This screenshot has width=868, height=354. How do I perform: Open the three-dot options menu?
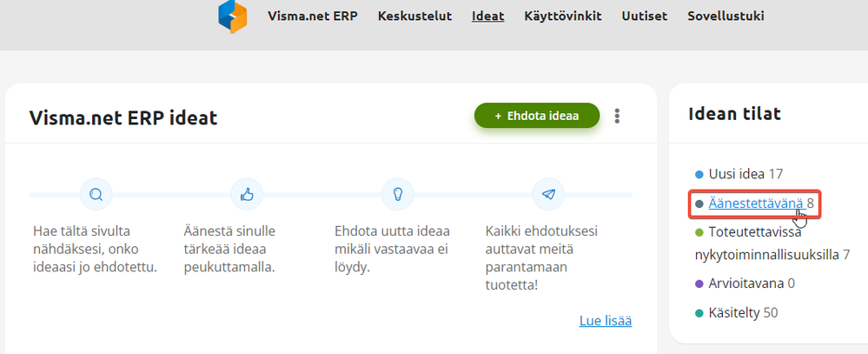click(618, 116)
